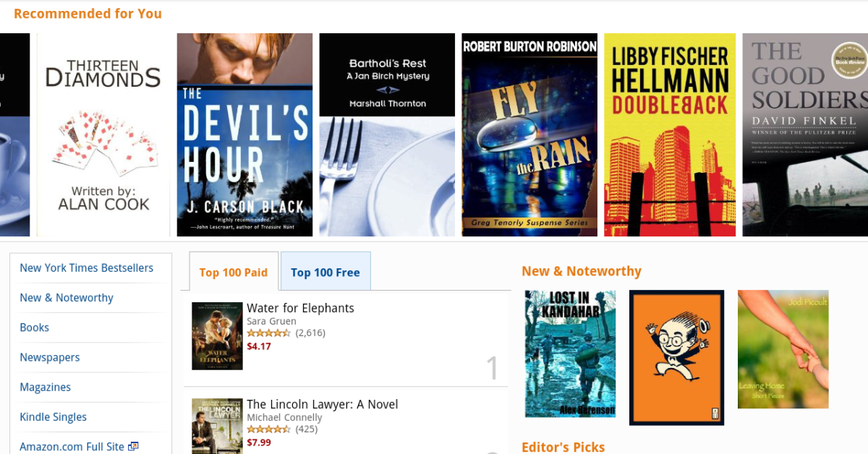Go to Kindle Singles in sidebar
The height and width of the screenshot is (454, 868).
point(54,417)
